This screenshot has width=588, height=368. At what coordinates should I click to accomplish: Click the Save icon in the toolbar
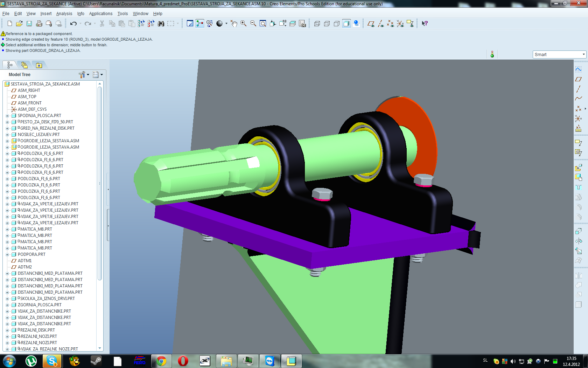(29, 23)
